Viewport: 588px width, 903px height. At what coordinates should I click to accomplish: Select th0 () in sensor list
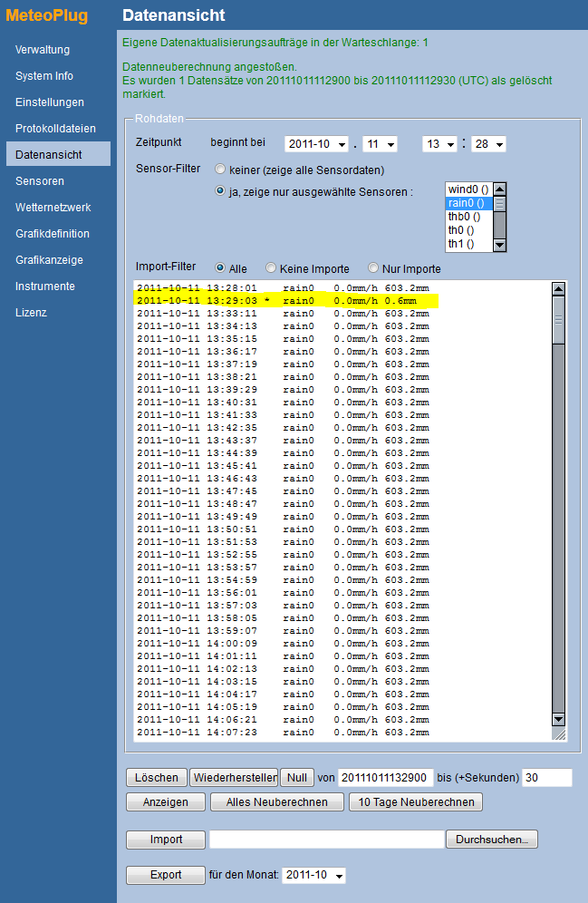(469, 230)
